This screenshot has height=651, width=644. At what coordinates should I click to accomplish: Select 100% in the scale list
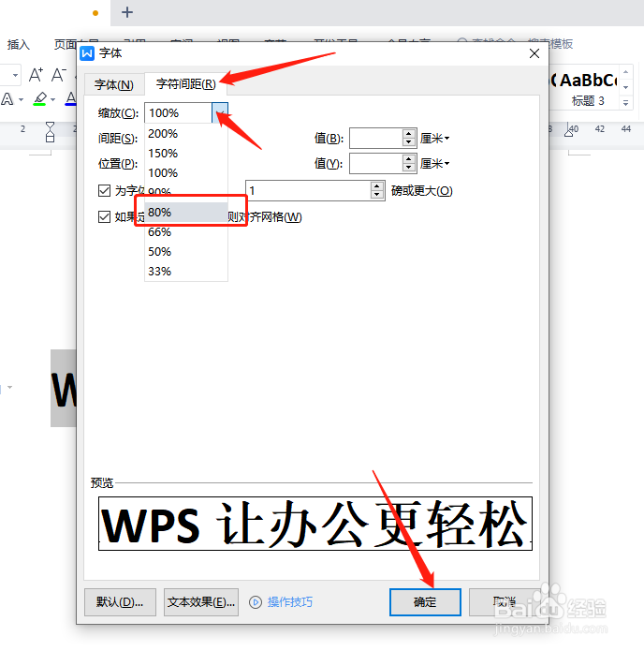coord(186,172)
